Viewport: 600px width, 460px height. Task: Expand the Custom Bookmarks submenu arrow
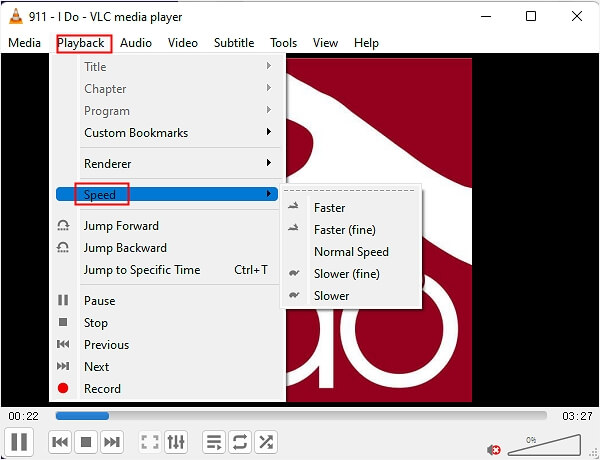click(x=269, y=132)
